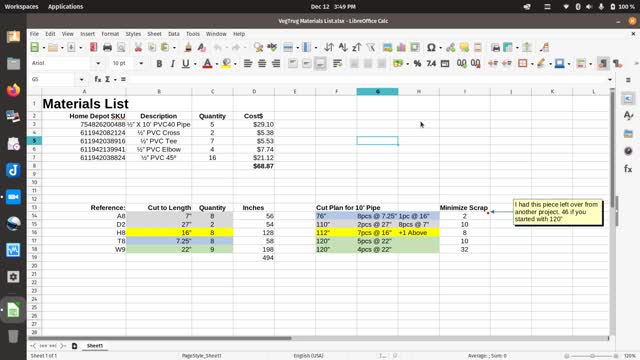Click the Print icon in toolbar
640x360 pixels.
[x=107, y=47]
